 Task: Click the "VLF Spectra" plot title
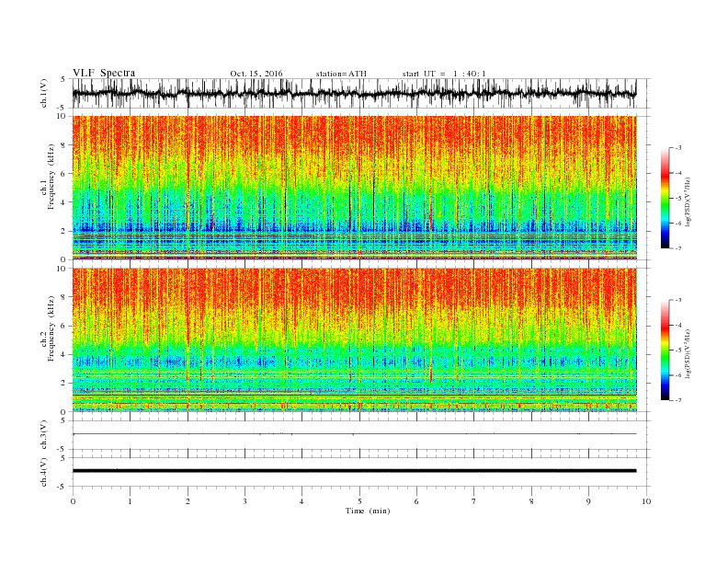pos(104,73)
